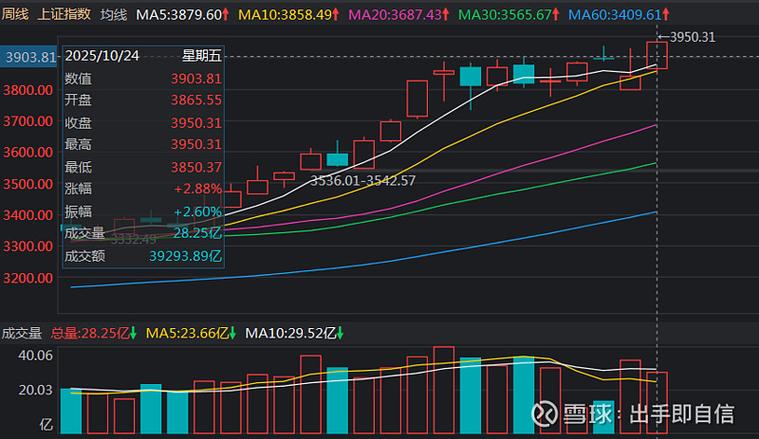Toggle the MA5 average line indicator
This screenshot has width=759, height=439.
(x=178, y=15)
